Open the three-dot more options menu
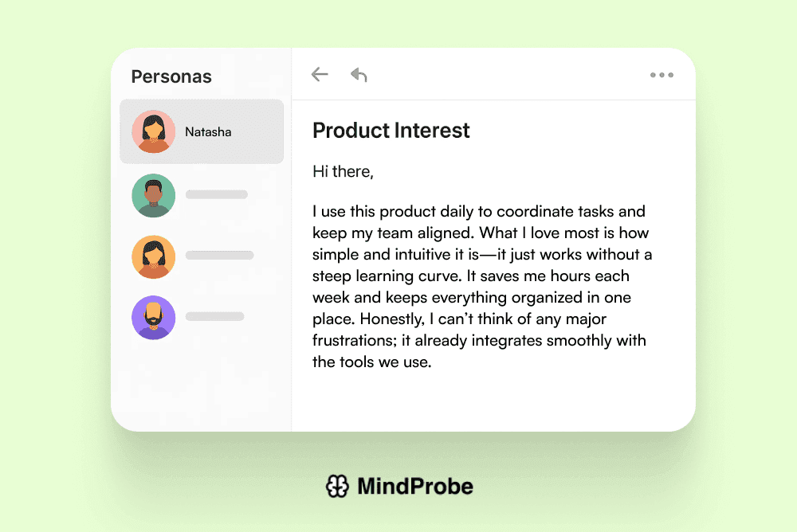Viewport: 797px width, 532px height. pyautogui.click(x=662, y=75)
